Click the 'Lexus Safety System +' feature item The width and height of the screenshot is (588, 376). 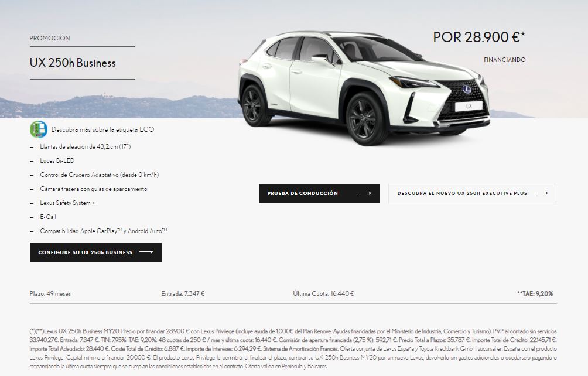pos(67,203)
